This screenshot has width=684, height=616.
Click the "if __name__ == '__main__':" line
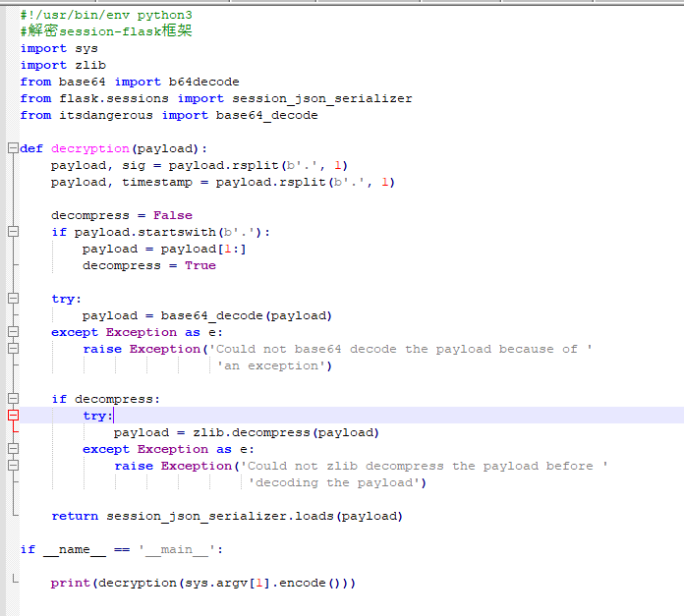[122, 549]
